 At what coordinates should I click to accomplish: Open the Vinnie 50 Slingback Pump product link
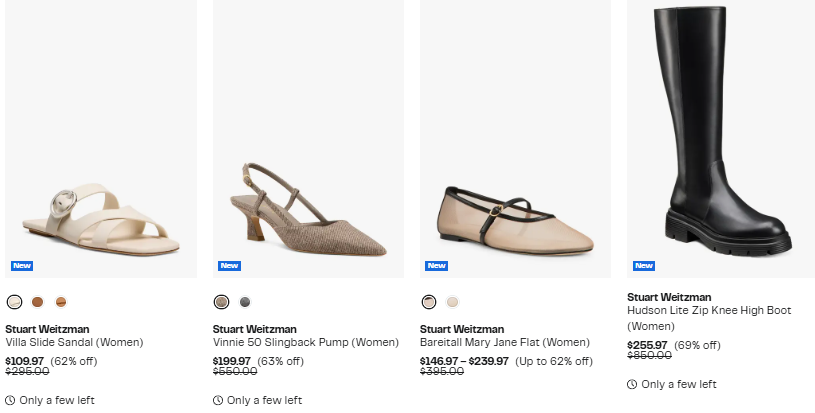point(292,342)
